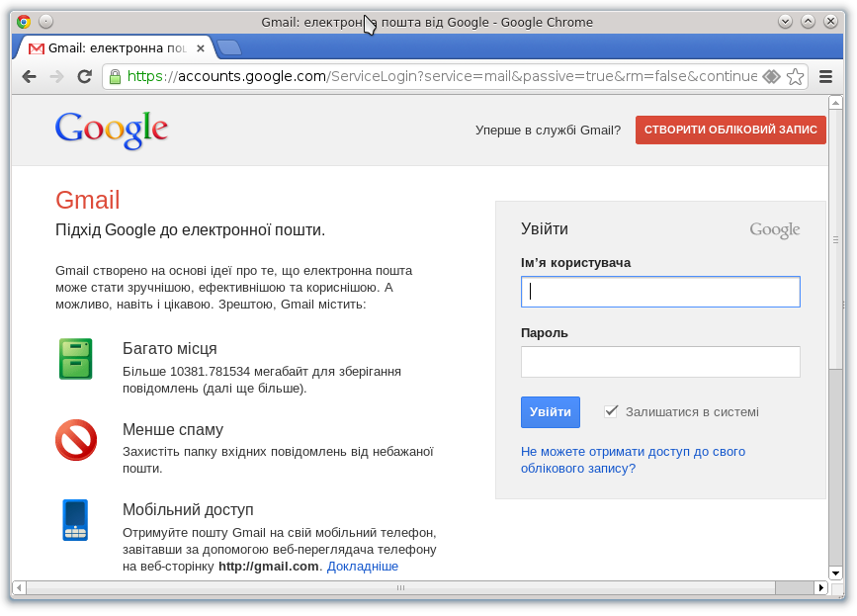Close the Gmail tab
This screenshot has width=857, height=616.
point(201,48)
